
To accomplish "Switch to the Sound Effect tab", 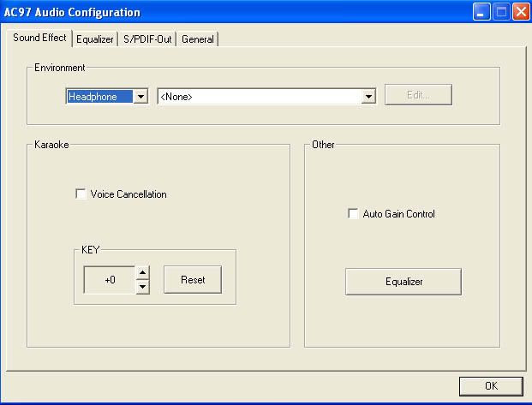I will tap(39, 38).
